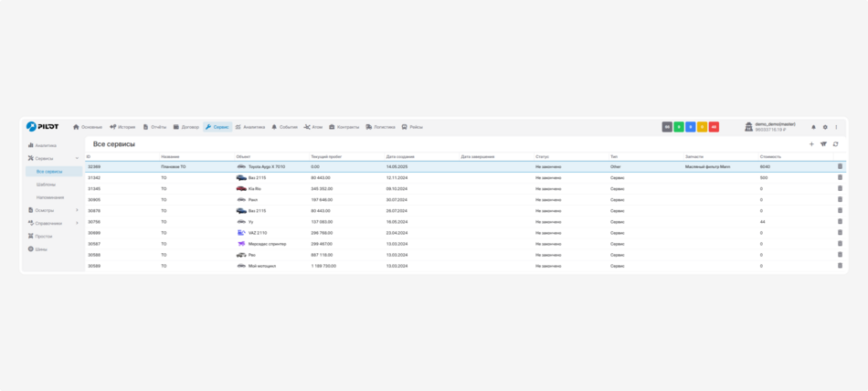This screenshot has height=391, width=868.
Task: Refresh the services list
Action: tap(835, 144)
